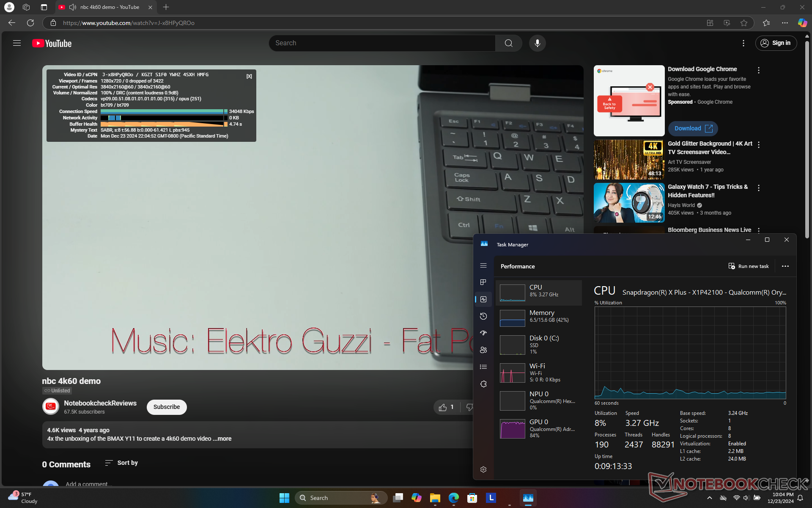The image size is (812, 508).
Task: Toggle Task Manager navigation hamburger menu
Action: point(483,265)
